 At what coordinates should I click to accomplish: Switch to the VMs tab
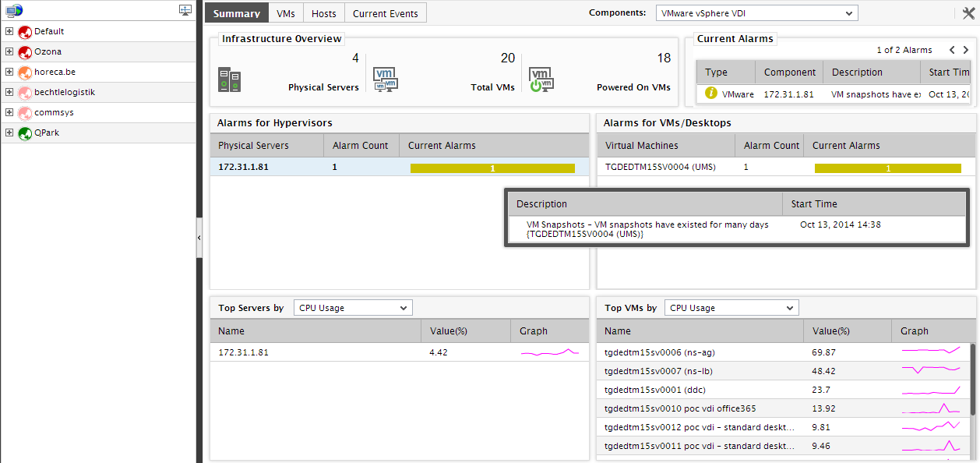click(286, 13)
